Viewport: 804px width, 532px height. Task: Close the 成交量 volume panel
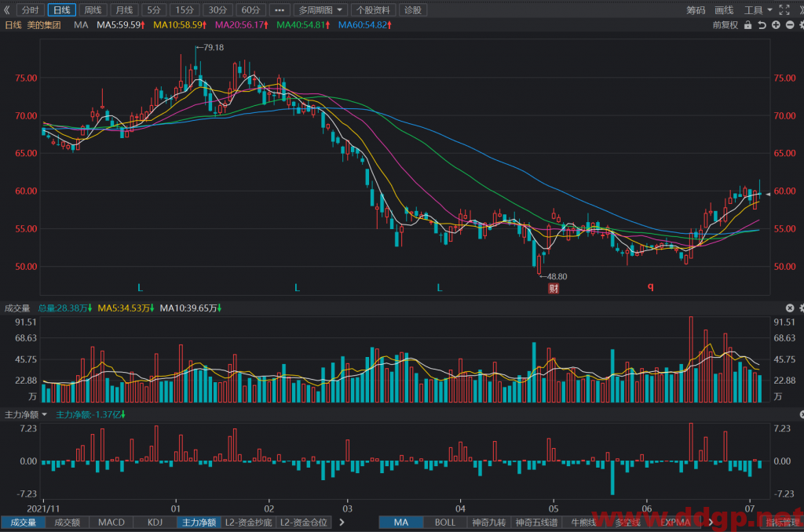pyautogui.click(x=790, y=308)
